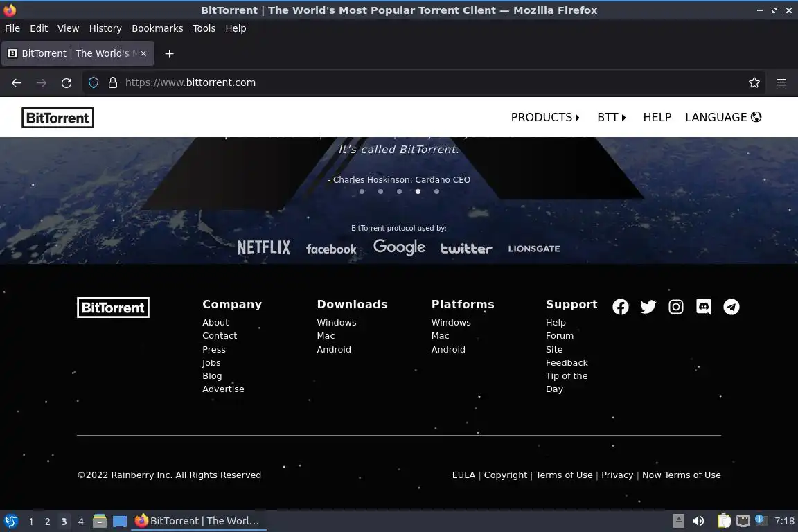The width and height of the screenshot is (798, 532).
Task: Click the BitTorrent Firefox taskbar entry
Action: click(x=198, y=521)
